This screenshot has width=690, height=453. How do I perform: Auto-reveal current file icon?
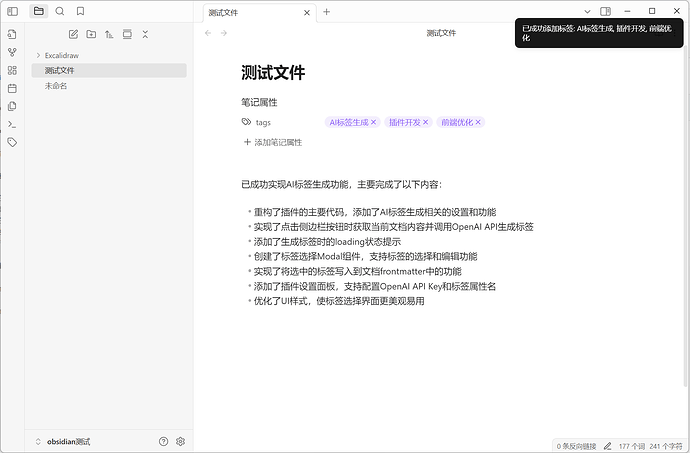[x=127, y=34]
